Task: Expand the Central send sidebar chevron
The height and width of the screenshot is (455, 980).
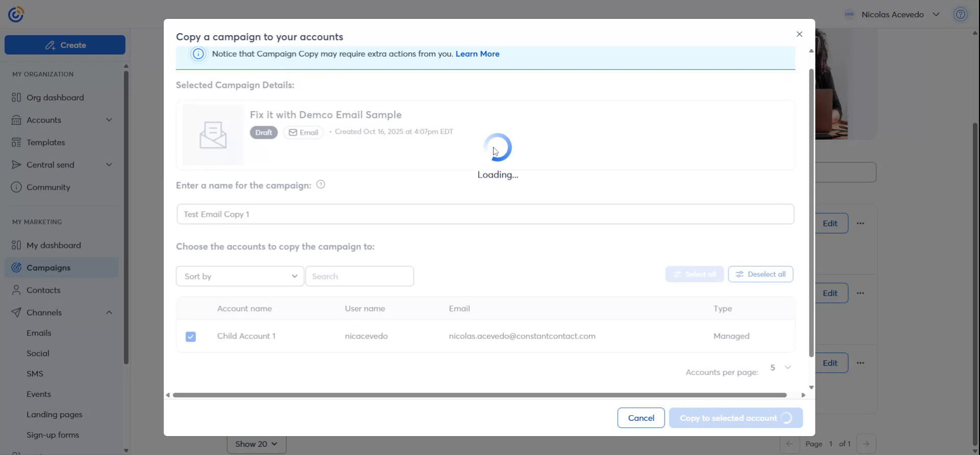Action: (x=109, y=165)
